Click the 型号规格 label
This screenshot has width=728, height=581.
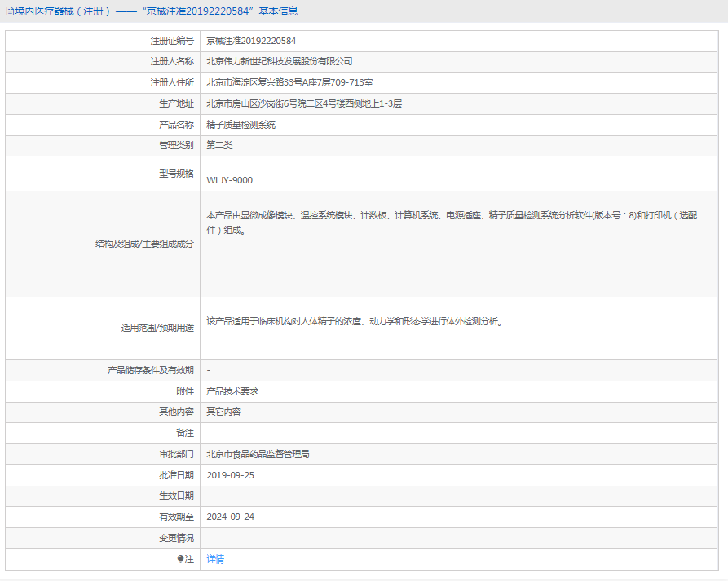click(x=176, y=174)
